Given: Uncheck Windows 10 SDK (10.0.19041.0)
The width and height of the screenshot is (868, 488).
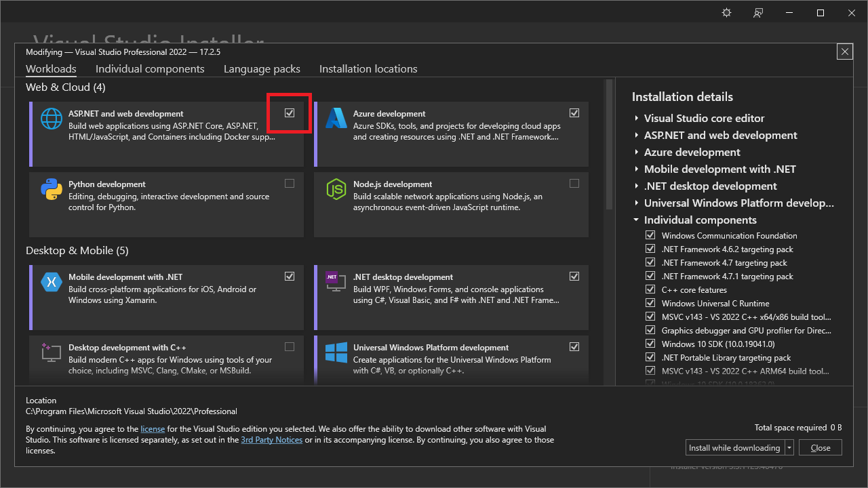Looking at the screenshot, I should 650,344.
